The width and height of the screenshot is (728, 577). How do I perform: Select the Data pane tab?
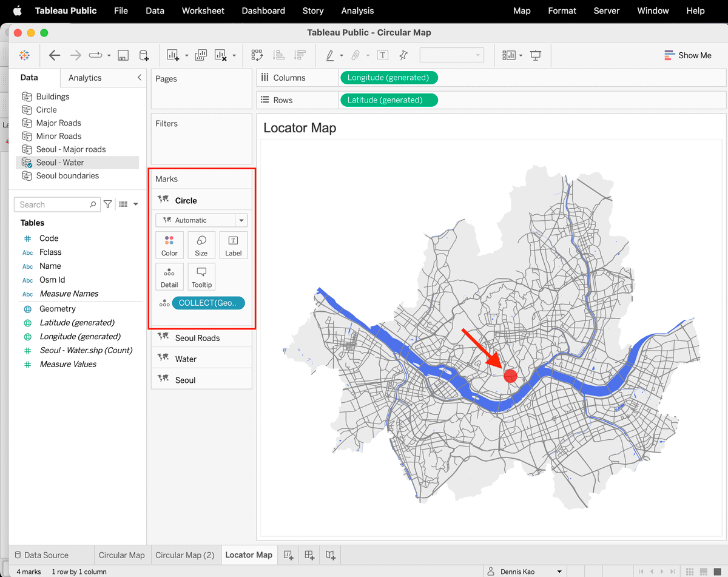pyautogui.click(x=29, y=78)
